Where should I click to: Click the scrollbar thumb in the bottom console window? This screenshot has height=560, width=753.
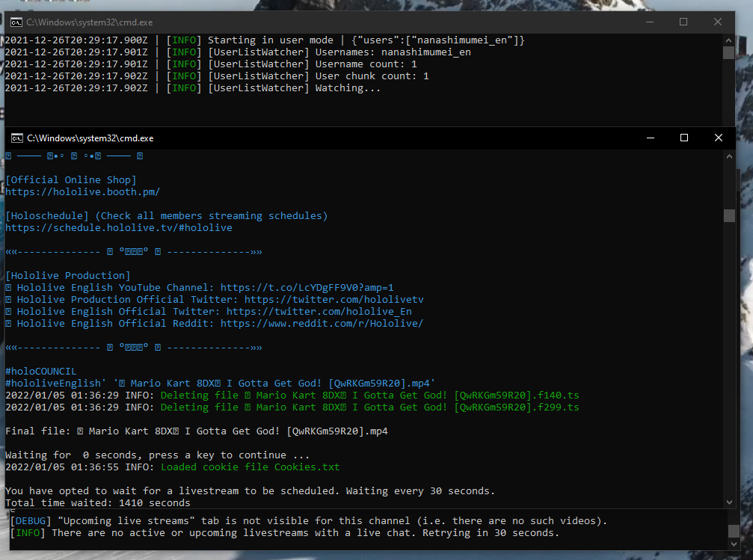(734, 531)
